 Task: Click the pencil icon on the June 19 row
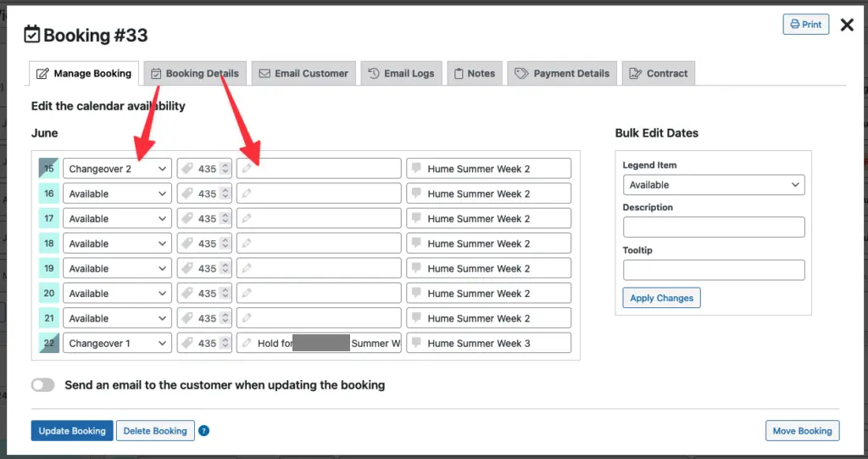pyautogui.click(x=247, y=269)
